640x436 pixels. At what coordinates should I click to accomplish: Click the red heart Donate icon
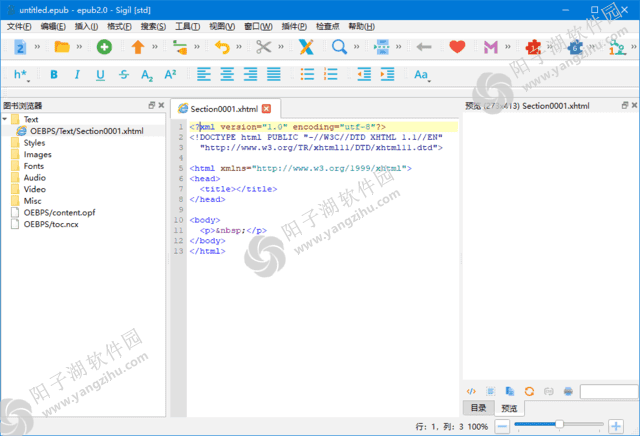coord(457,47)
